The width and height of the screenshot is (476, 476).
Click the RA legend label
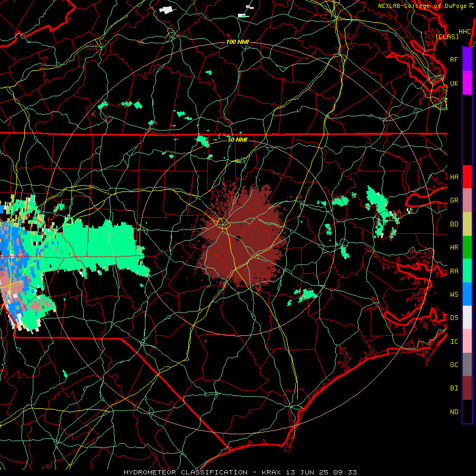tap(454, 271)
